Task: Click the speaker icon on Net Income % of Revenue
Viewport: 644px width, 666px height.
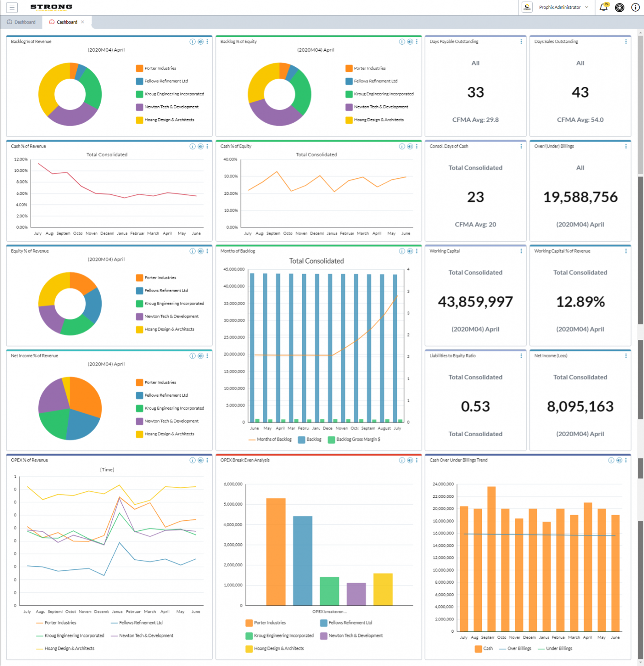Action: point(200,356)
